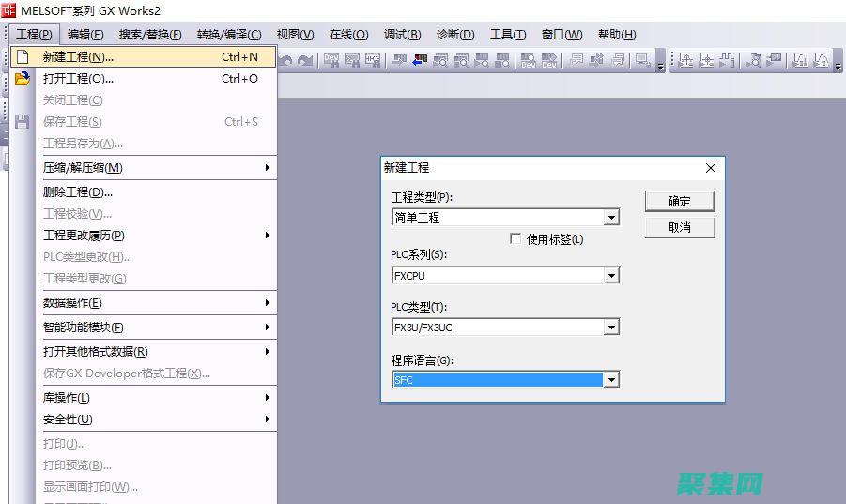The width and height of the screenshot is (846, 504).
Task: Open the 调试(B) menu
Action: 403,35
